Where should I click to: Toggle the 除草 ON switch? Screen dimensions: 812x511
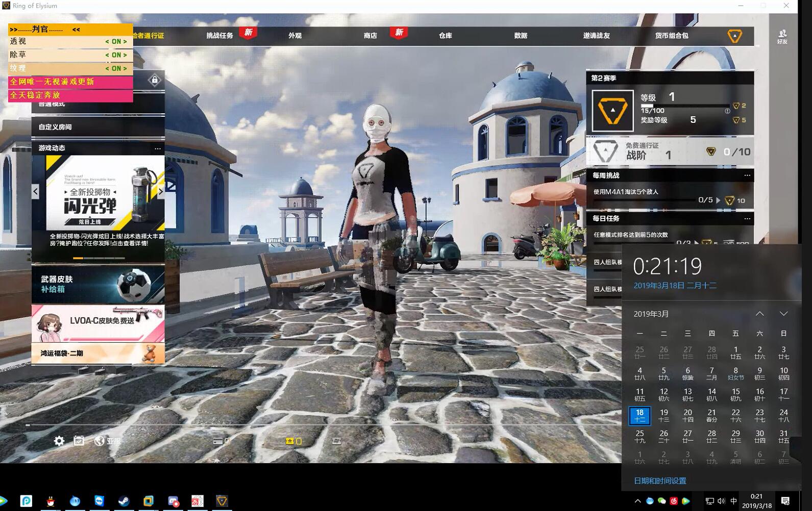tap(116, 55)
